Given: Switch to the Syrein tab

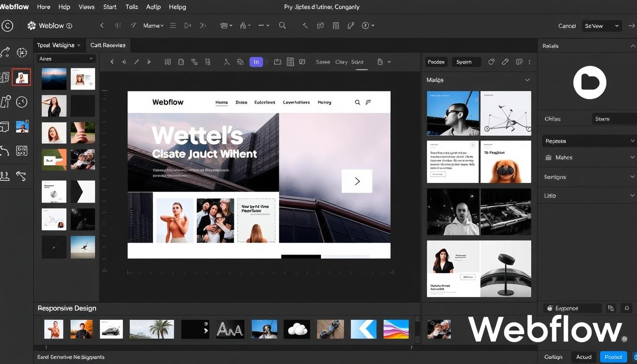Looking at the screenshot, I should [465, 62].
